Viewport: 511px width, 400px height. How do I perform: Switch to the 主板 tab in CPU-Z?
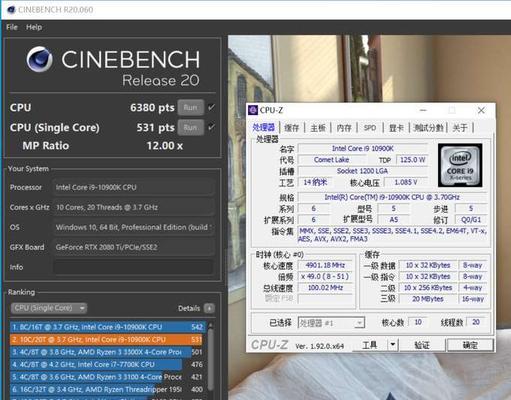318,128
